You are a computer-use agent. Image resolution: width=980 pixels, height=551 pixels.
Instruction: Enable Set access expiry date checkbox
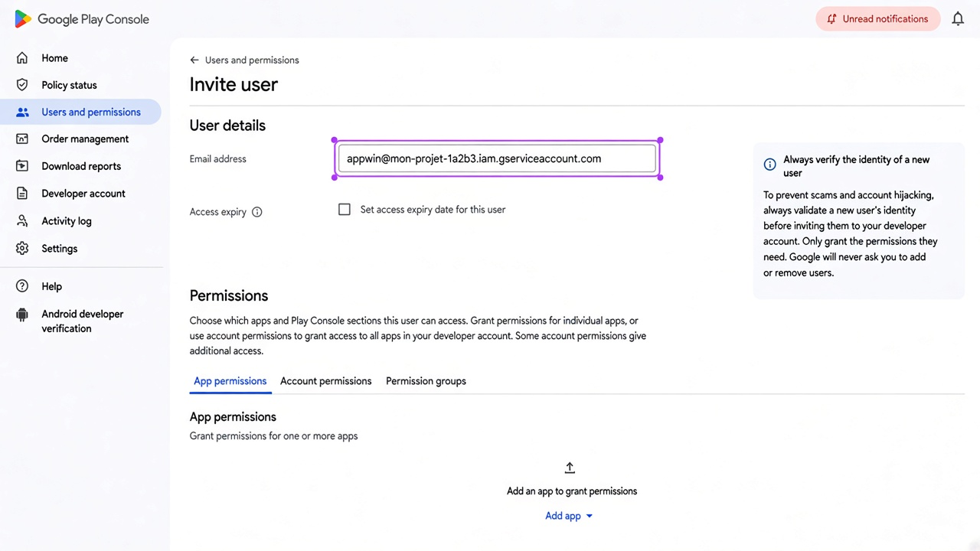[345, 210]
